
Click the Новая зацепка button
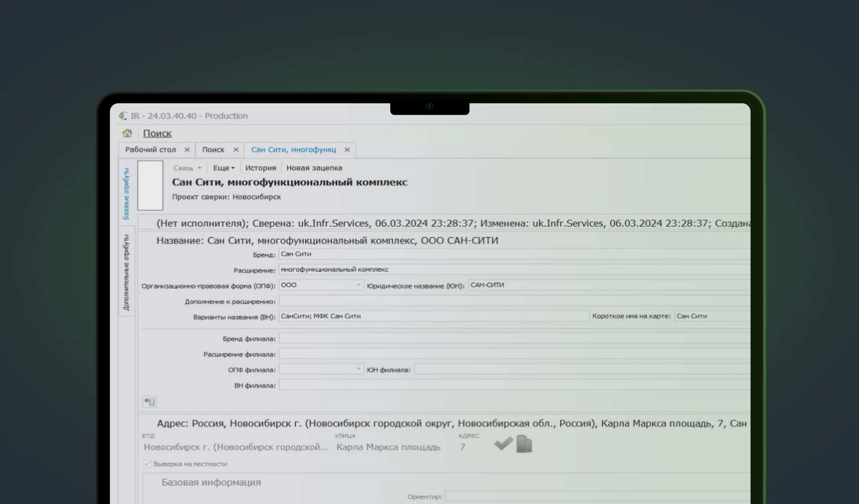point(314,168)
